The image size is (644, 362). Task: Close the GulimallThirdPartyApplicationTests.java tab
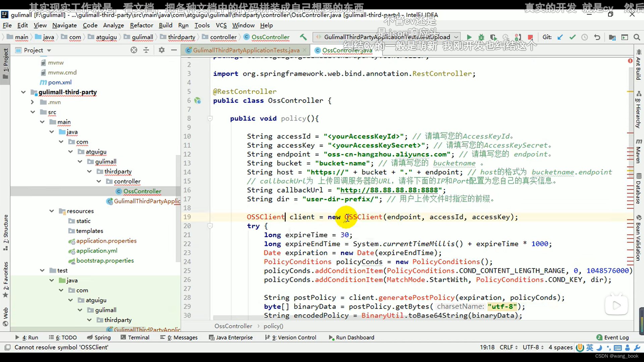(x=305, y=50)
